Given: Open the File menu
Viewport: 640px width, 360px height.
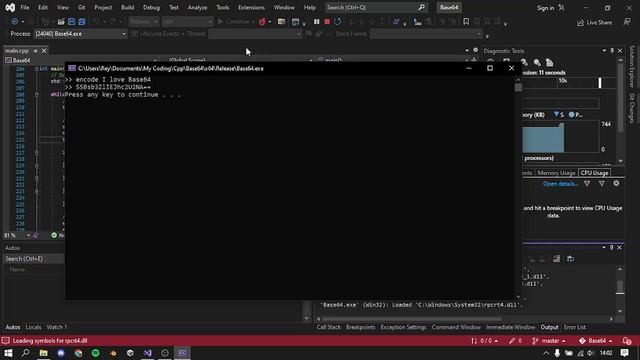Looking at the screenshot, I should point(24,7).
